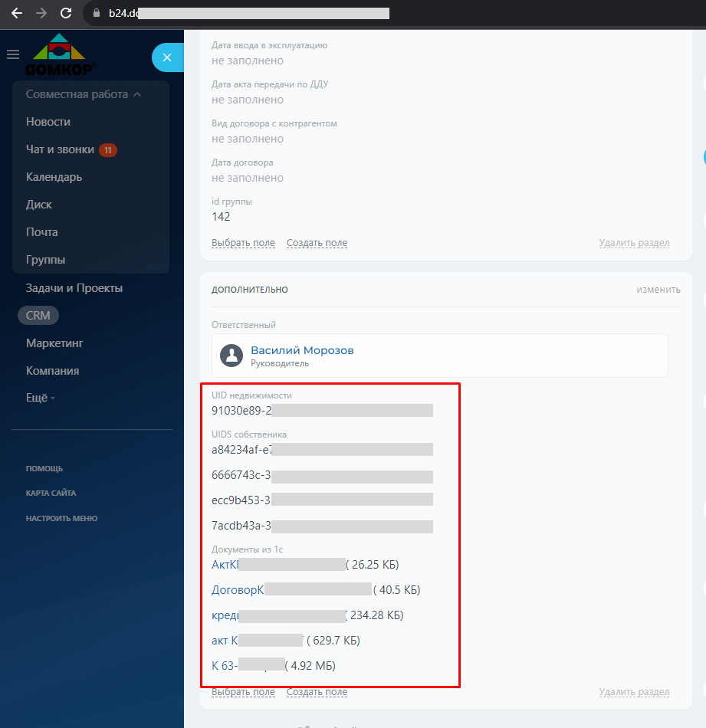Open Чат и звонки
The height and width of the screenshot is (728, 706).
coord(60,149)
